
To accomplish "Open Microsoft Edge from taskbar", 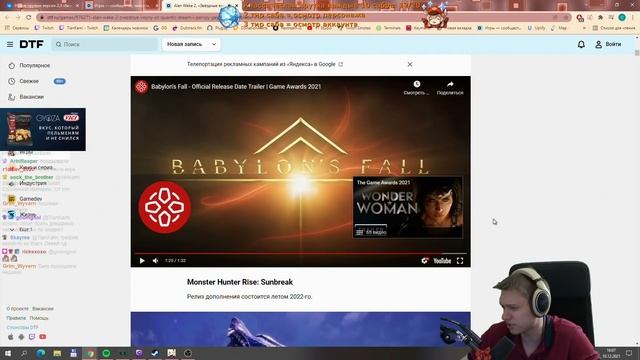I will tap(41, 353).
